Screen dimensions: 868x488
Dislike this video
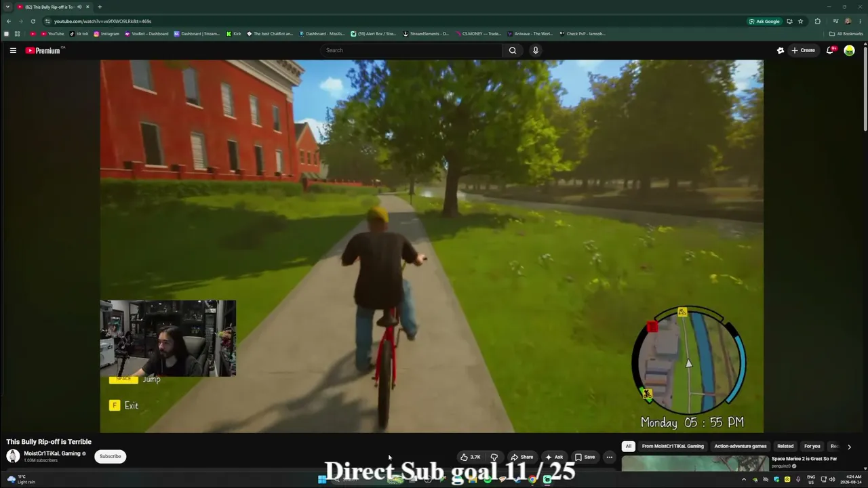click(x=494, y=457)
